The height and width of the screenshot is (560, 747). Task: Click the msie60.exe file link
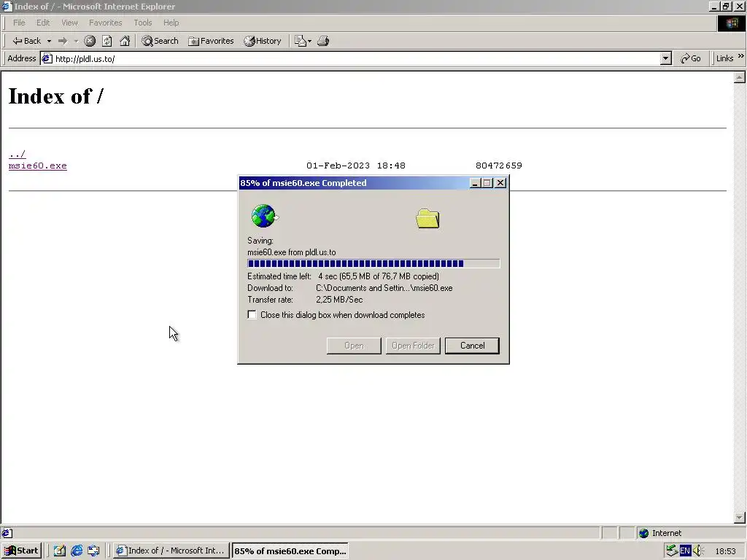[38, 166]
